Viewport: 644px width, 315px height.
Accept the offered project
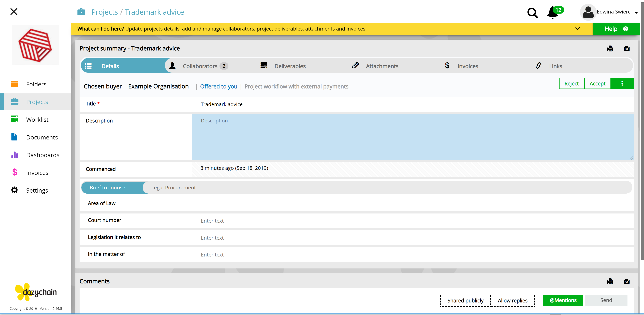pyautogui.click(x=597, y=83)
